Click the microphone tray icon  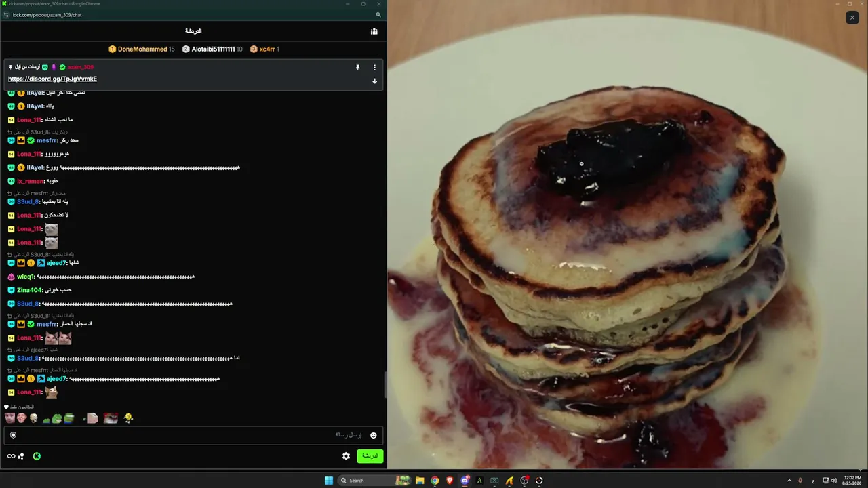(x=801, y=481)
